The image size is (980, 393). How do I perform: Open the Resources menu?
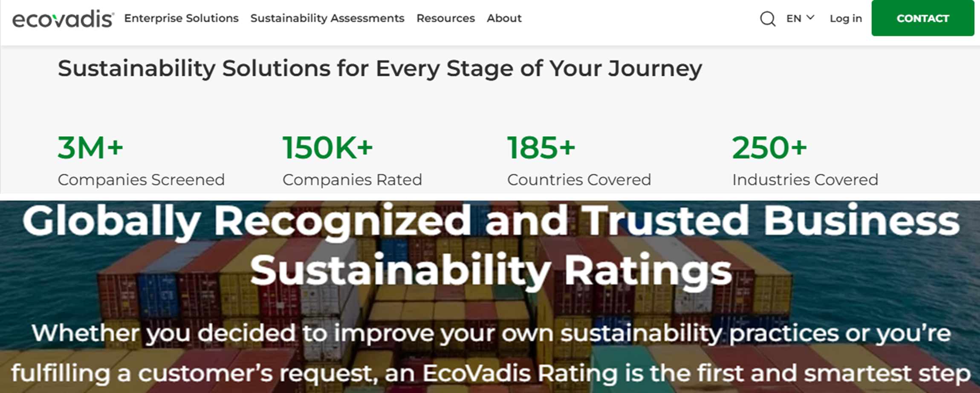click(445, 18)
